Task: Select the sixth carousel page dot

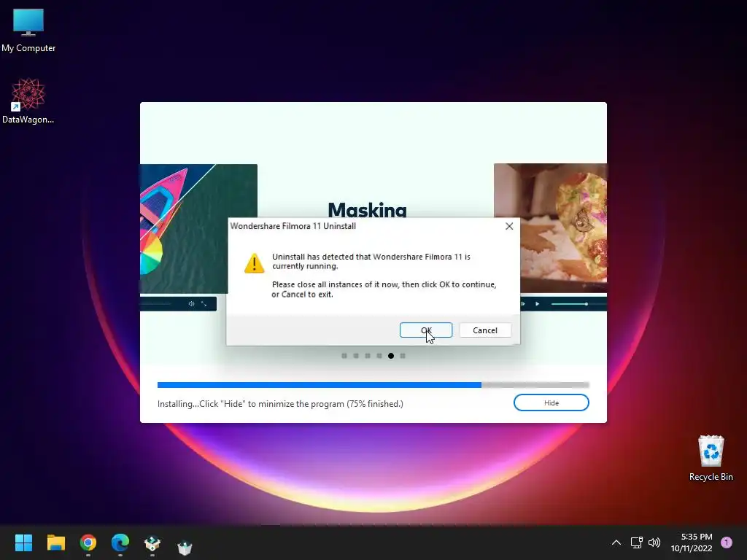Action: [403, 356]
